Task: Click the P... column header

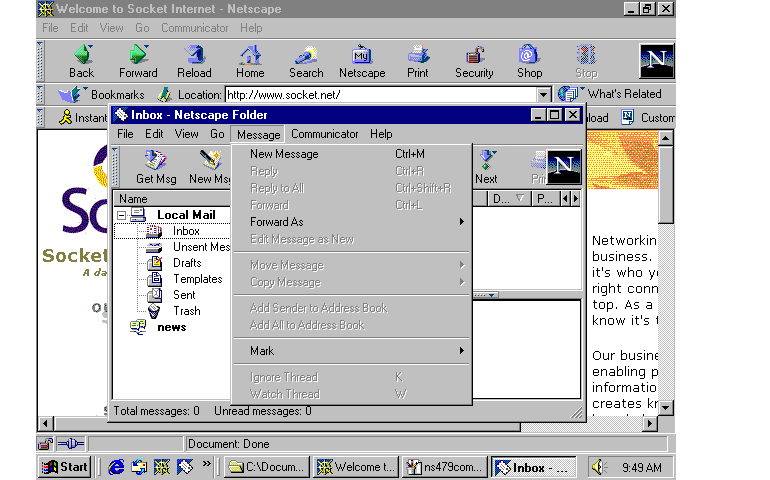Action: point(546,198)
